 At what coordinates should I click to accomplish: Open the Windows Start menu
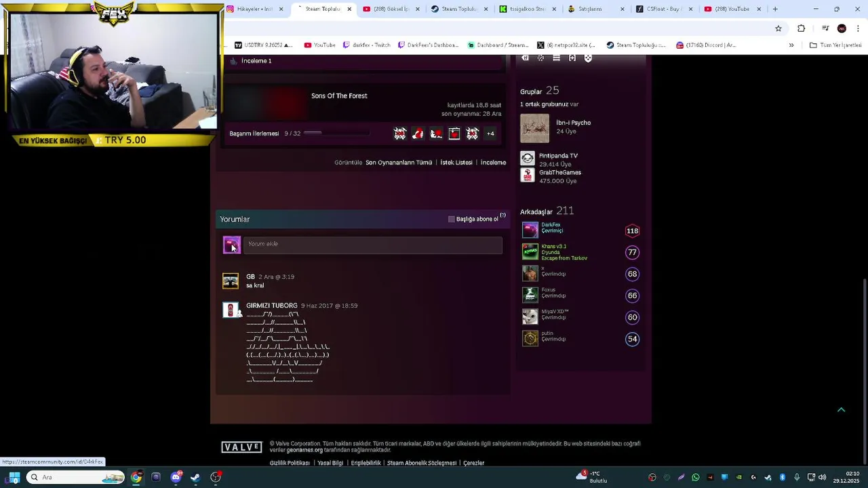[x=14, y=477]
